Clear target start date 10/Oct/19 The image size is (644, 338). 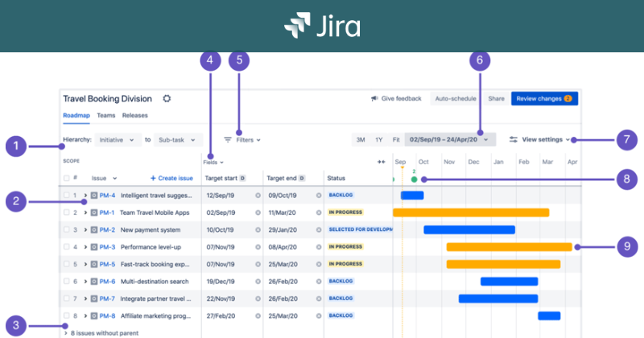pyautogui.click(x=258, y=230)
